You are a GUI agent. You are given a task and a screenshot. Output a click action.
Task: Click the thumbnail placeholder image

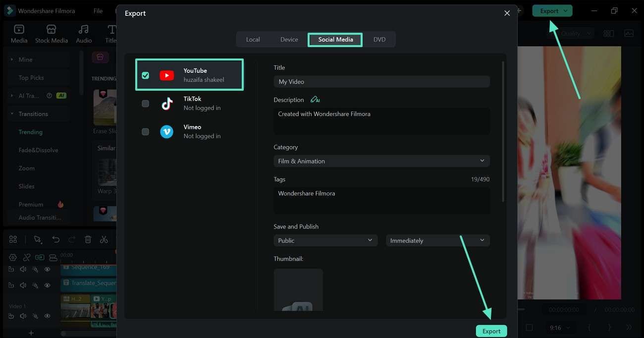point(298,290)
